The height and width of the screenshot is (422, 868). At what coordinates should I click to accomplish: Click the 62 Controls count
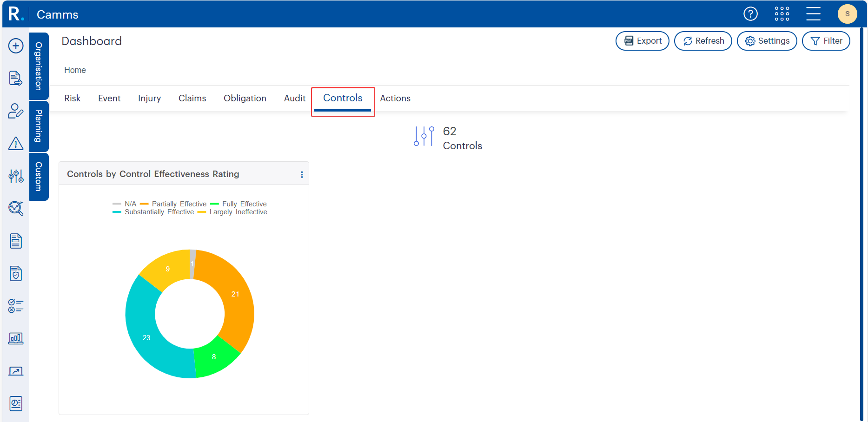pyautogui.click(x=462, y=138)
